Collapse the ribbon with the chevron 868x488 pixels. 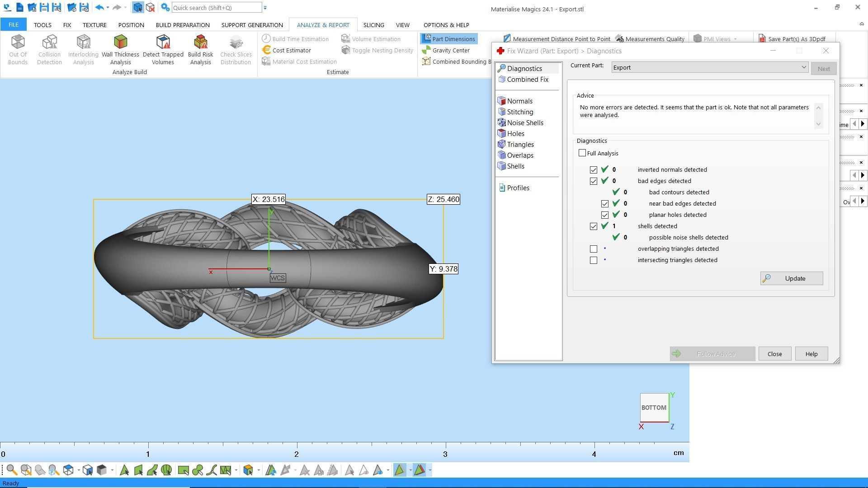point(861,24)
